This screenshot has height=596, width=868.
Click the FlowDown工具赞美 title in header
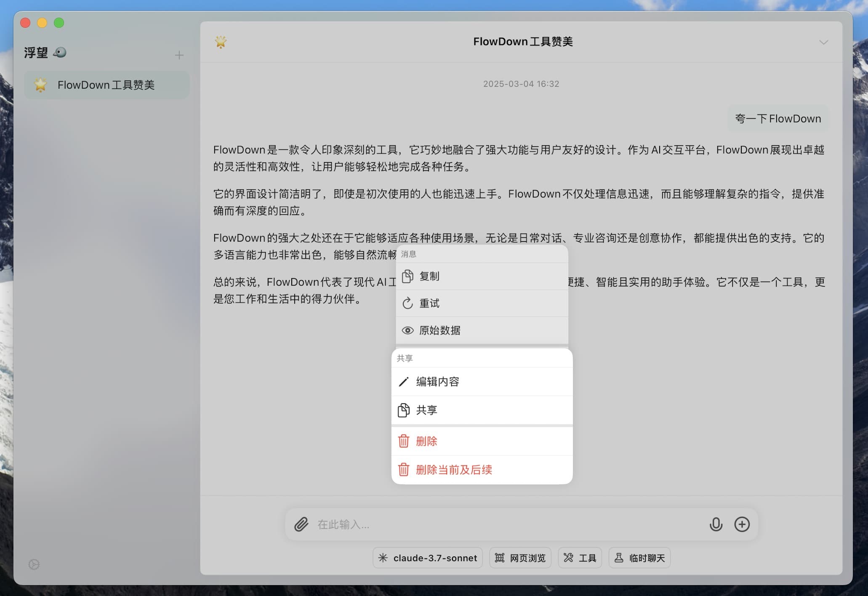(523, 42)
